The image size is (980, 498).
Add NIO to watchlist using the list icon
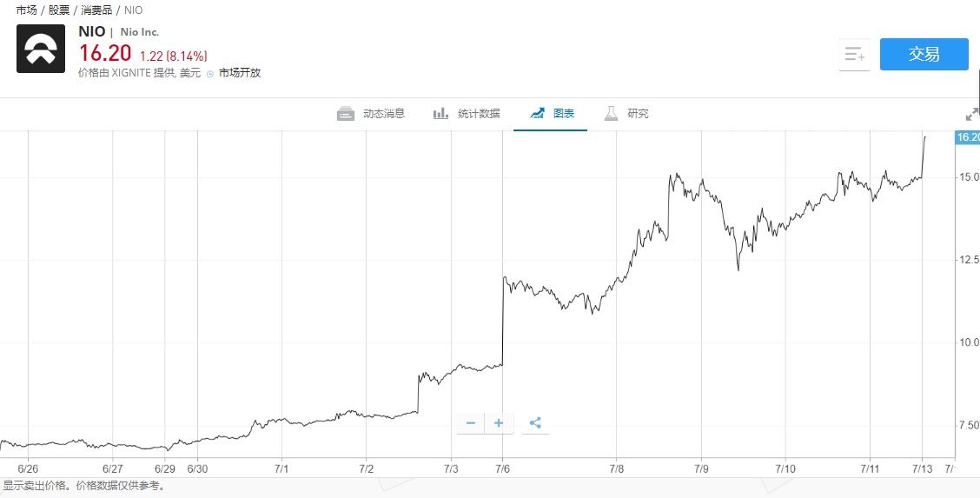(855, 55)
